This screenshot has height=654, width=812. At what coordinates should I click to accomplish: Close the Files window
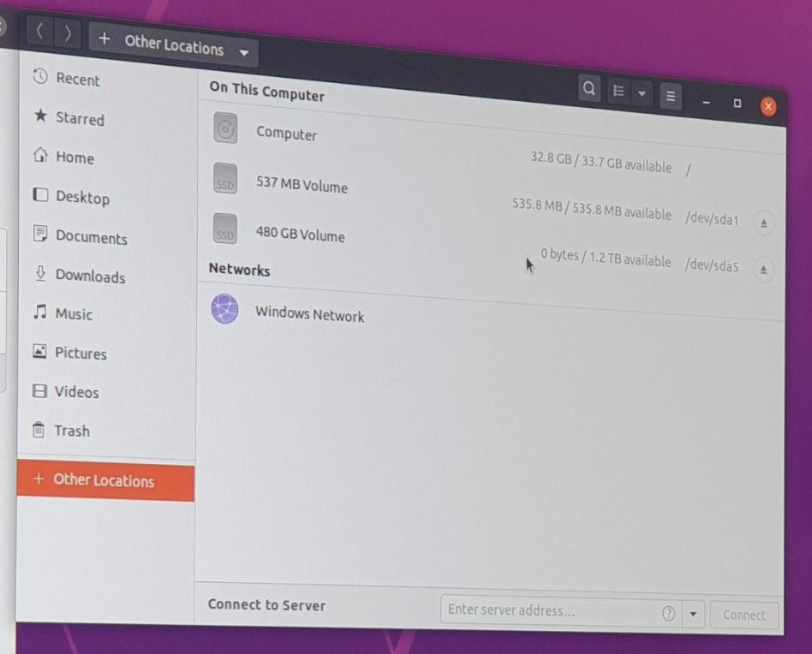click(768, 107)
